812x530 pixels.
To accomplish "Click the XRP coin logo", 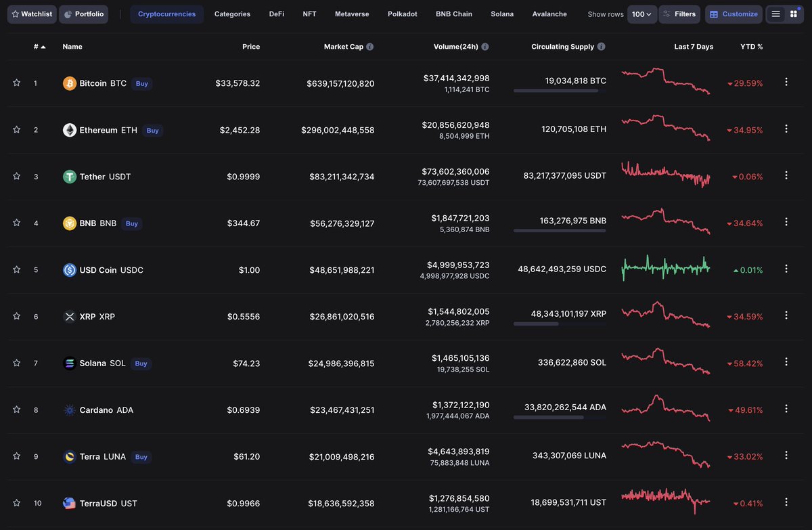I will click(69, 317).
